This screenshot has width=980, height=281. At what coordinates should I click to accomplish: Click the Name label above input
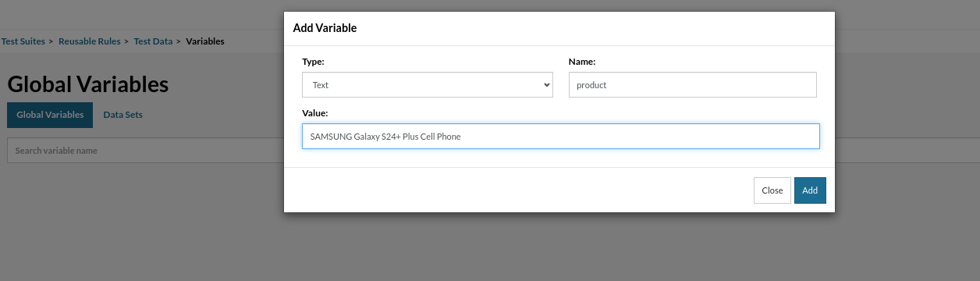(x=582, y=61)
